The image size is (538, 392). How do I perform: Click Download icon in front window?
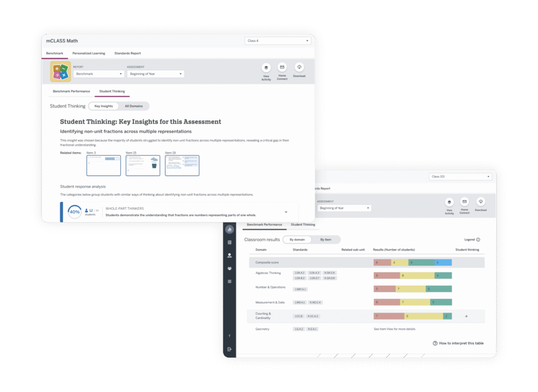point(299,67)
